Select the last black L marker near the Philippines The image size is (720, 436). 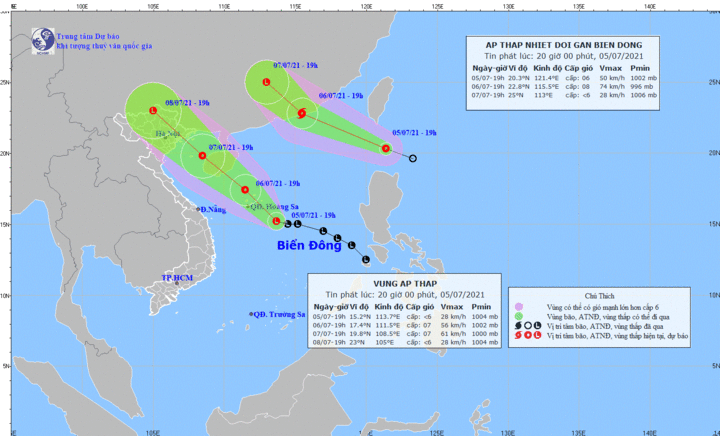tap(364, 261)
